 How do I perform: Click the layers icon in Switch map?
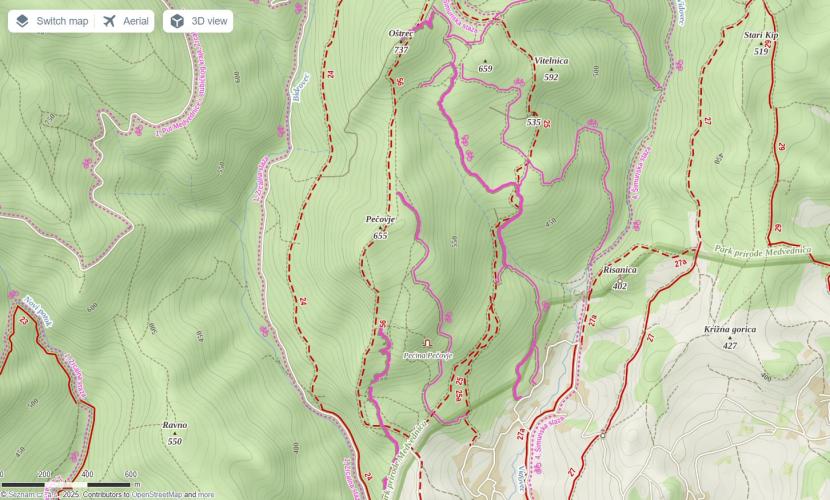point(22,21)
